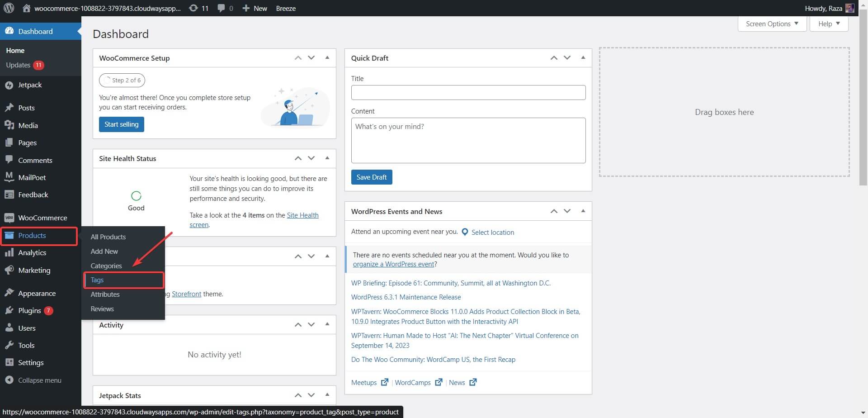
Task: Click the Start selling button
Action: pos(122,124)
